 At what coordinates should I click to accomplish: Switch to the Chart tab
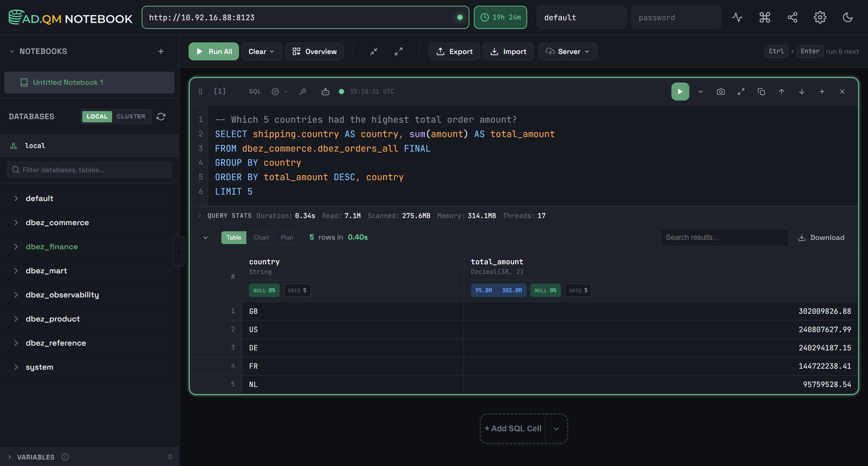coord(261,237)
